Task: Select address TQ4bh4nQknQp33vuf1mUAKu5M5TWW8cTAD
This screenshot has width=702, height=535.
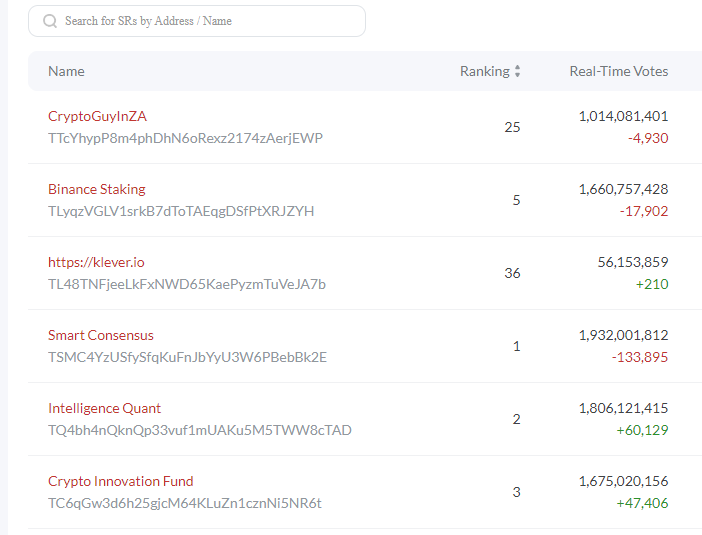Action: point(200,430)
